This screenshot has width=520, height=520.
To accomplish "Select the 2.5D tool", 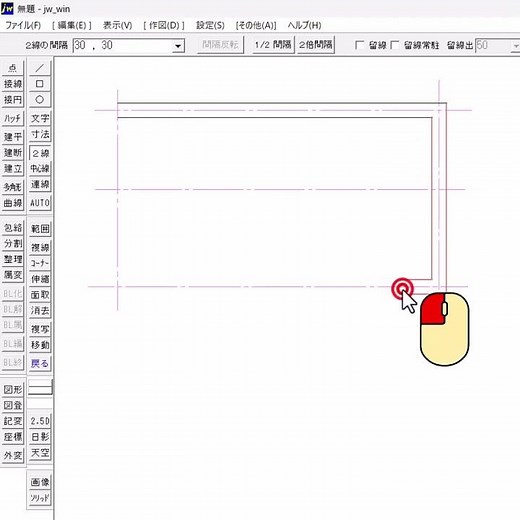I will [40, 421].
